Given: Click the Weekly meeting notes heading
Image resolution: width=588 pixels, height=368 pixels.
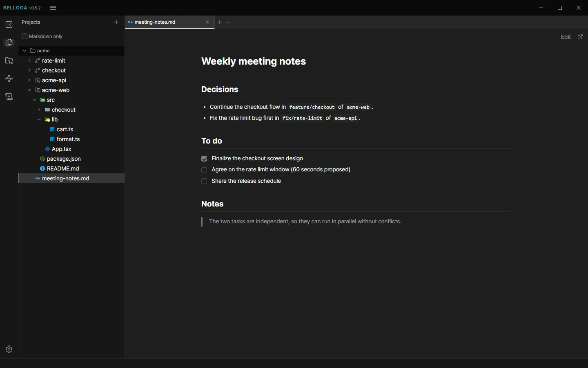Looking at the screenshot, I should click(254, 61).
